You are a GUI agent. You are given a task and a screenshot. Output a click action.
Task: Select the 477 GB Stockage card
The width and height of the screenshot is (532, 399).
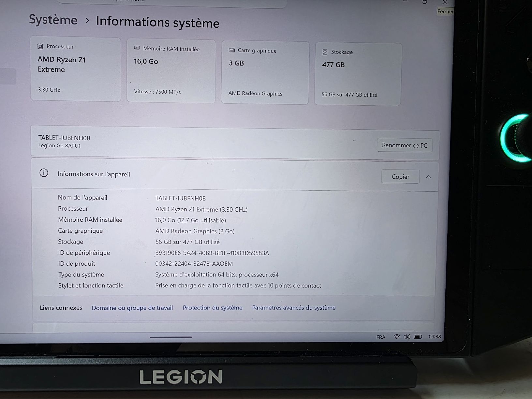(358, 74)
